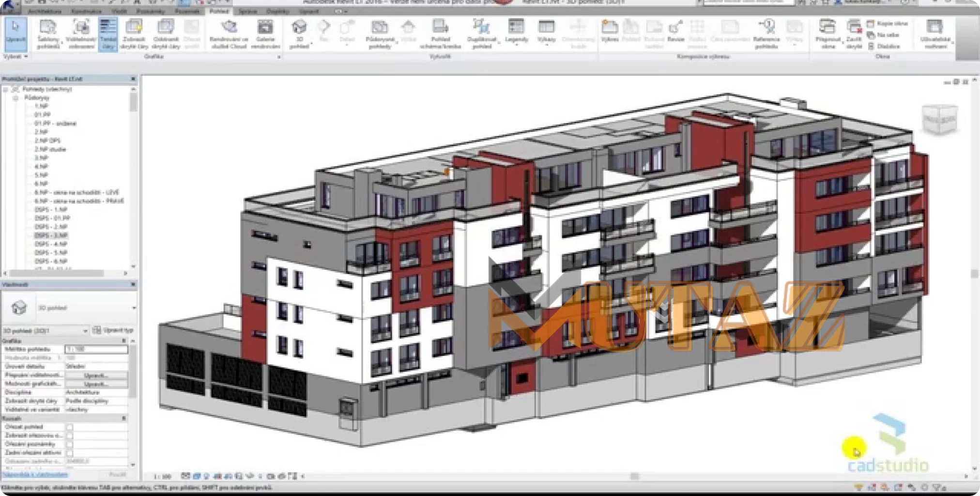Open Rendrování ve službě Cloud
980x496 pixels.
[229, 34]
